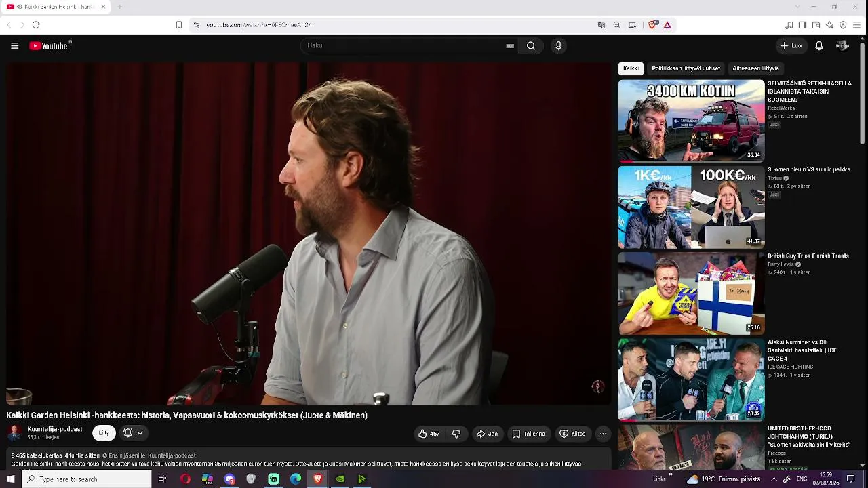Open the British Guy Tries Finnish Treats thumbnail
Image resolution: width=868 pixels, height=488 pixels.
point(691,293)
